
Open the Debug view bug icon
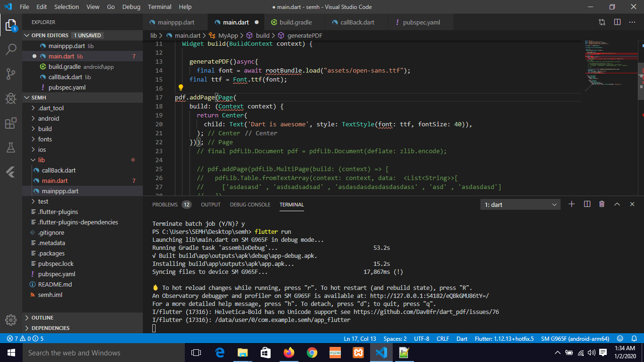(11, 98)
